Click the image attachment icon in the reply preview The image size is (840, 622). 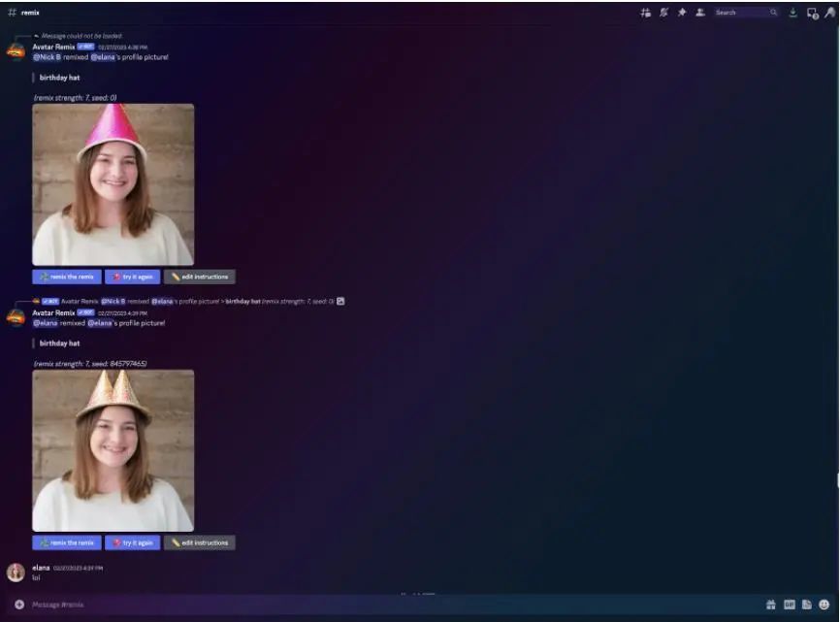[340, 302]
